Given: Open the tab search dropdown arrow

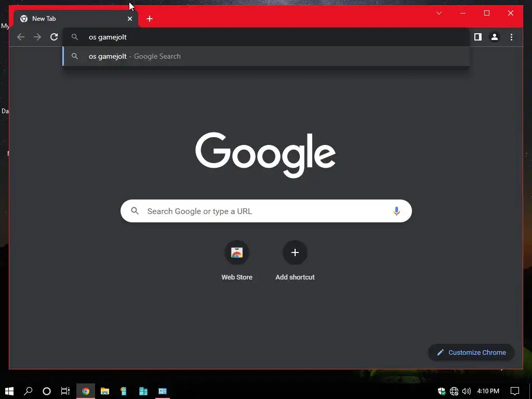Looking at the screenshot, I should [438, 13].
